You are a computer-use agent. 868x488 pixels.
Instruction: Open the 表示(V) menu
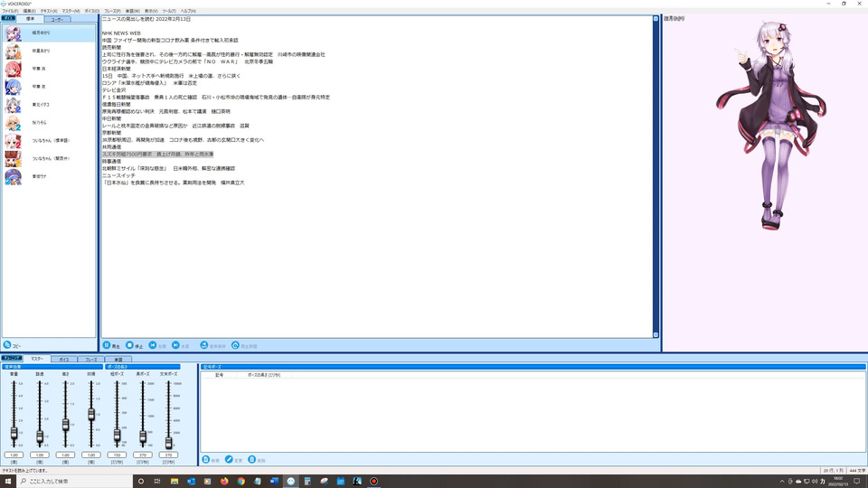(151, 11)
